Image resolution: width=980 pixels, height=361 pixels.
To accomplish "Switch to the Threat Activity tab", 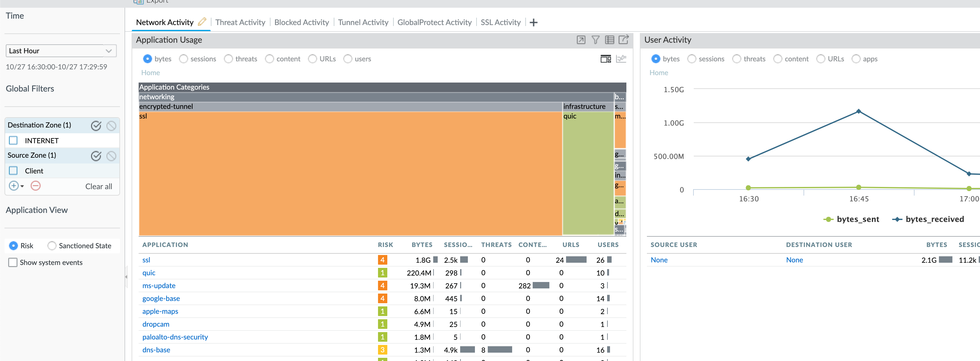I will (x=240, y=22).
